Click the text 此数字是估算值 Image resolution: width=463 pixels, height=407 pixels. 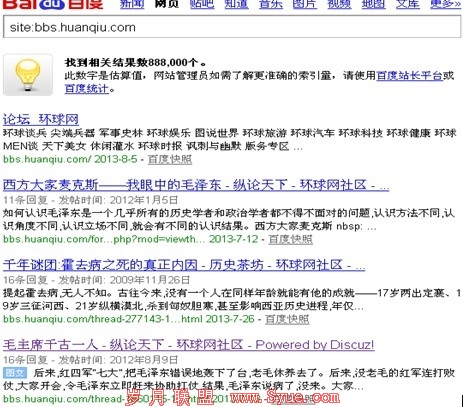[x=103, y=76]
